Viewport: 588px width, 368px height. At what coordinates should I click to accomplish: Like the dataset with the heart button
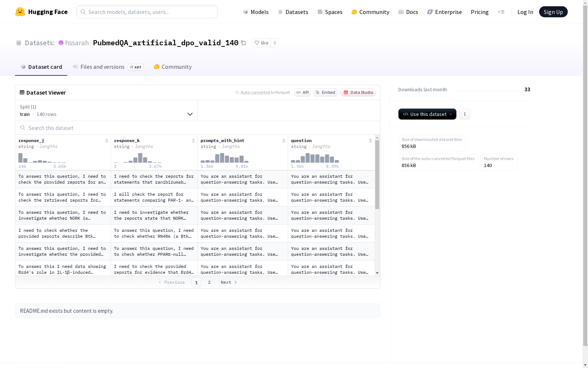point(261,43)
